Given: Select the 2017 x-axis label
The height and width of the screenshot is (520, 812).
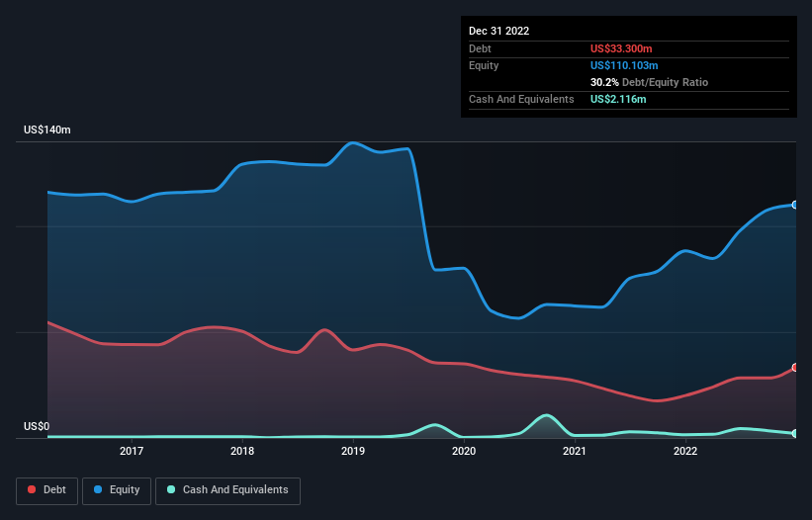Looking at the screenshot, I should point(132,451).
